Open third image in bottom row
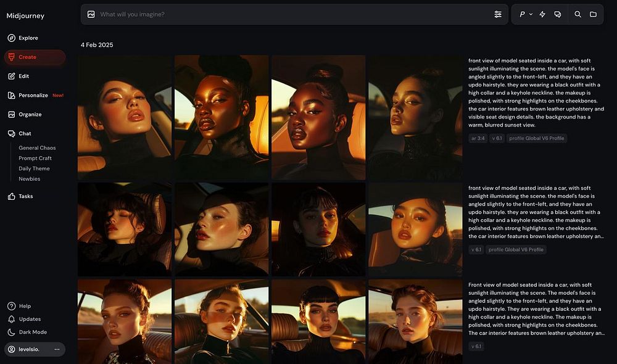This screenshot has height=364, width=617. (318, 321)
